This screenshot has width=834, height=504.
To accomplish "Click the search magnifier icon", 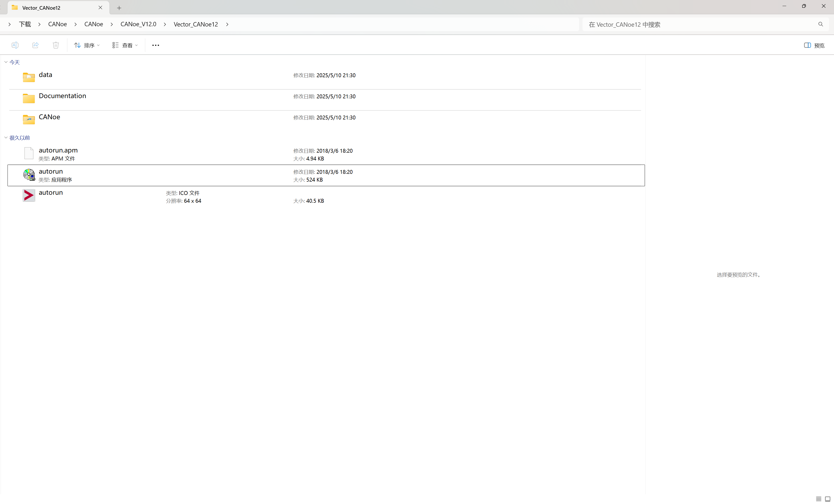I will (820, 24).
